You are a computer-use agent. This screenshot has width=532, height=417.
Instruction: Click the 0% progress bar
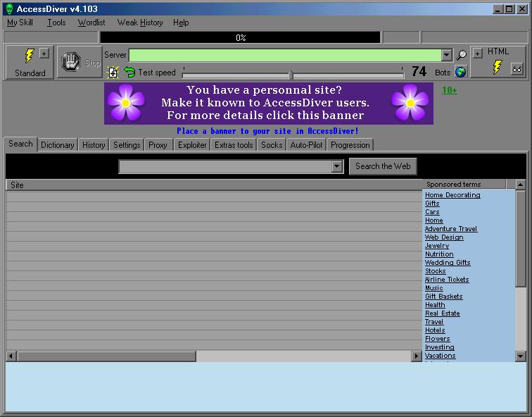tap(240, 37)
